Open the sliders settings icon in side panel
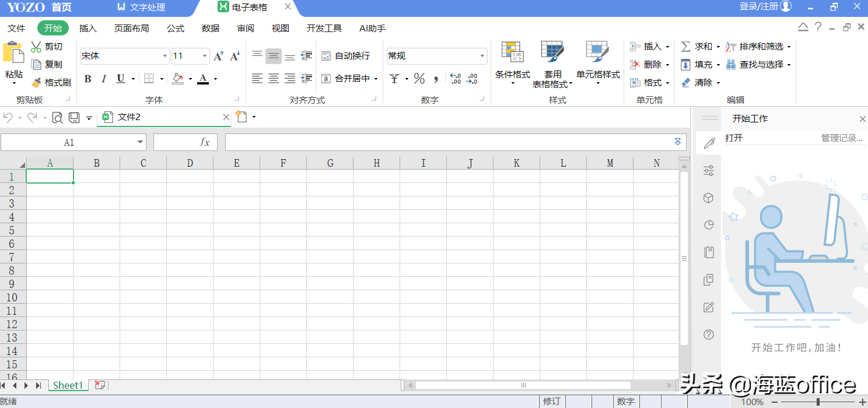The width and height of the screenshot is (868, 408). click(x=709, y=171)
